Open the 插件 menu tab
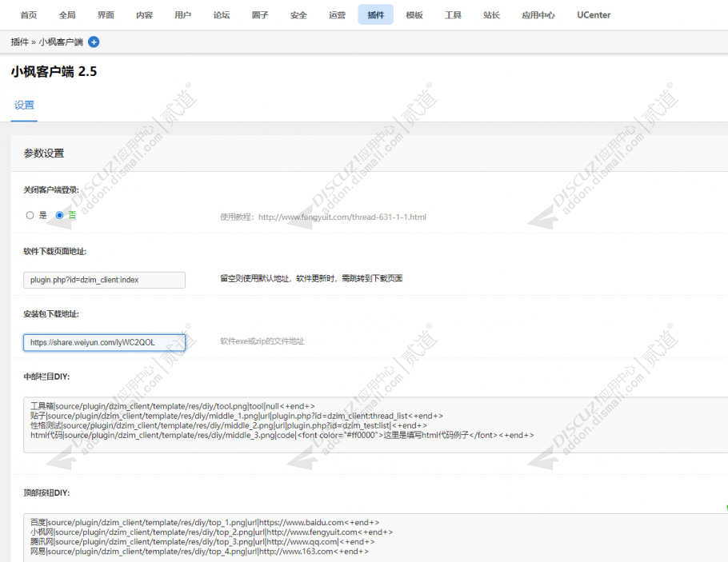 point(376,15)
